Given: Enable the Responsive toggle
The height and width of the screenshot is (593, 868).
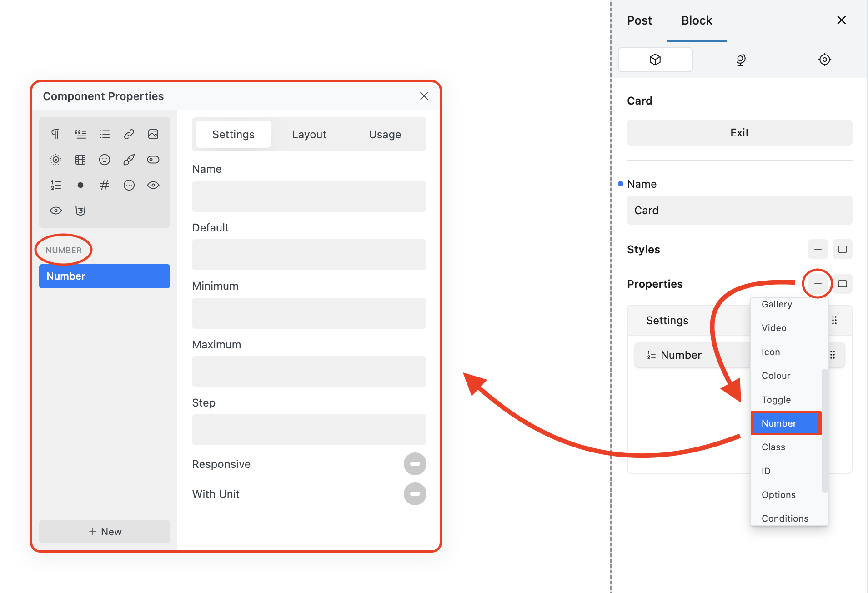Looking at the screenshot, I should click(x=415, y=464).
